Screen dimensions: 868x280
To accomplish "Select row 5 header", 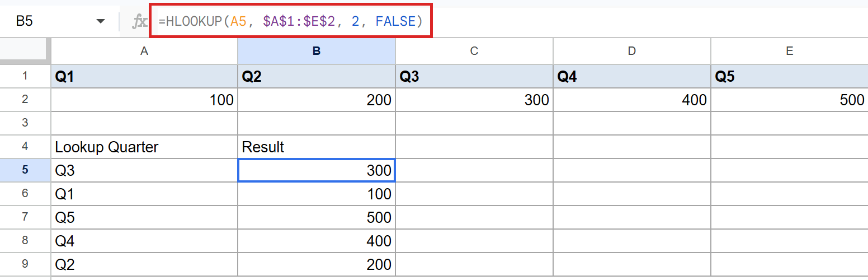I will point(25,170).
